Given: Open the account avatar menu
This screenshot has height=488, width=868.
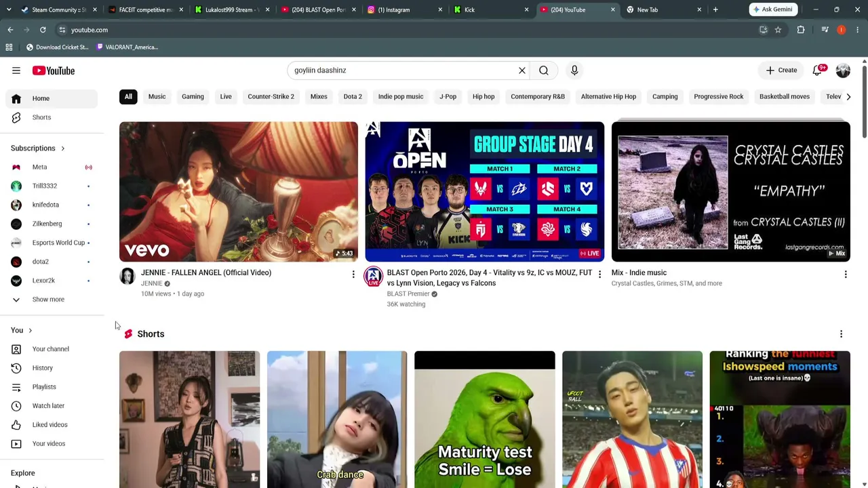Looking at the screenshot, I should pyautogui.click(x=843, y=70).
